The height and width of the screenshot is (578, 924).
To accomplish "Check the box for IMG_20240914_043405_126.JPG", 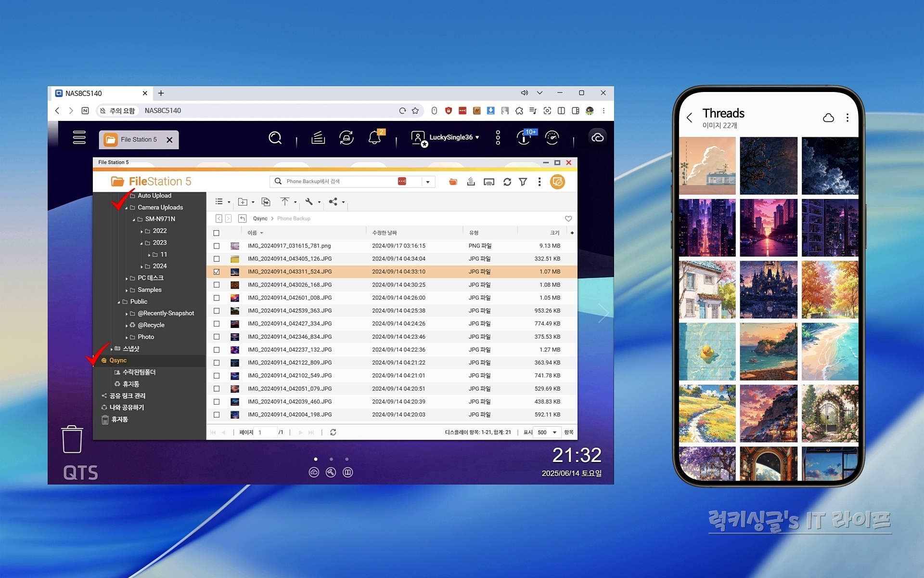I will [x=217, y=259].
